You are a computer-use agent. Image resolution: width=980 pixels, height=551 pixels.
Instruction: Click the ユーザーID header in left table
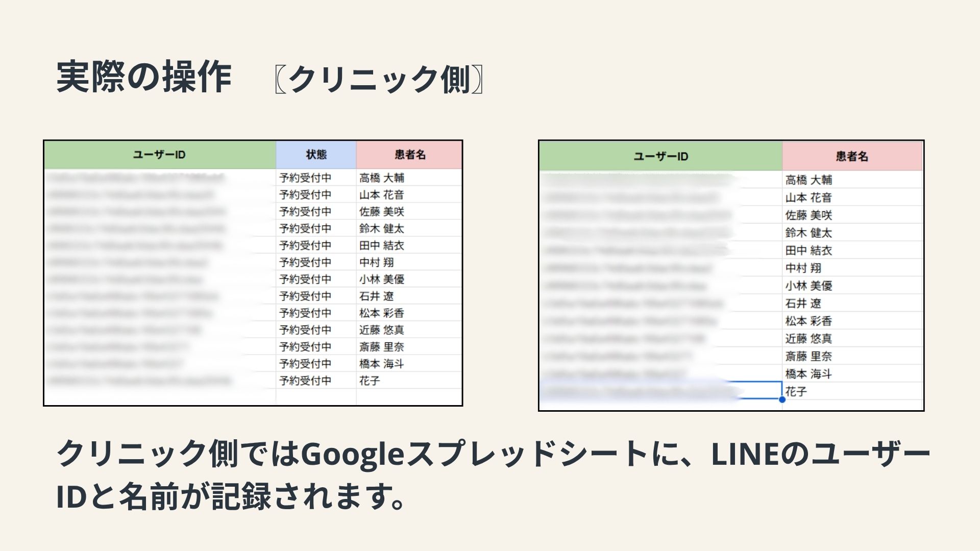[159, 155]
